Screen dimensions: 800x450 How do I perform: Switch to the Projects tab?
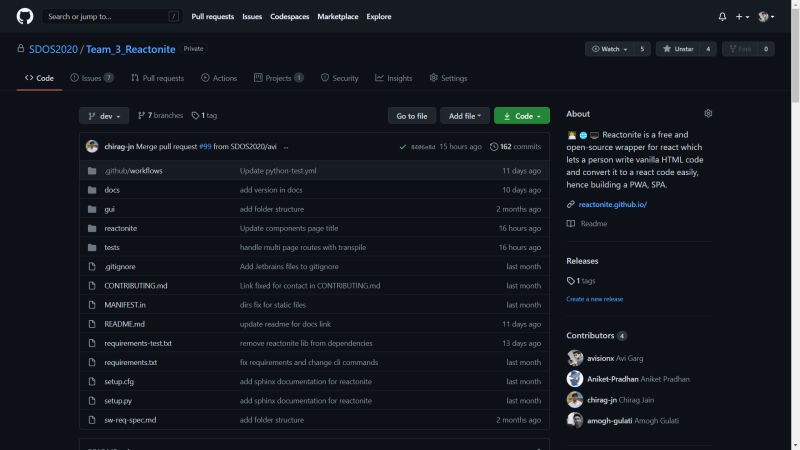click(279, 78)
